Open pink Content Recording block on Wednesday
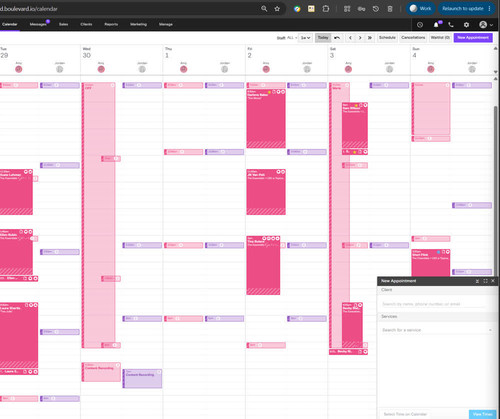 tap(101, 372)
